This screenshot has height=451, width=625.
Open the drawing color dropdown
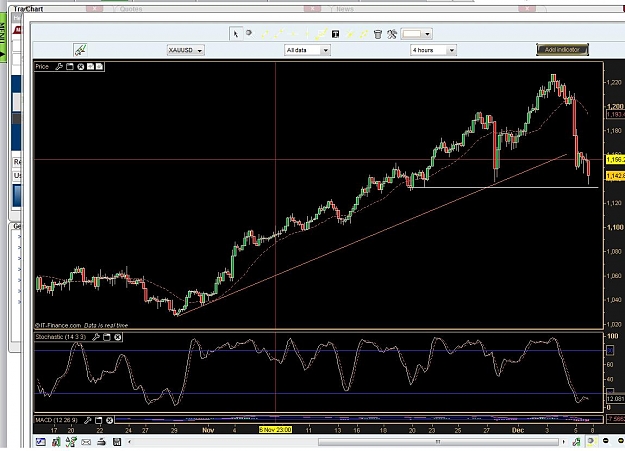pos(417,34)
